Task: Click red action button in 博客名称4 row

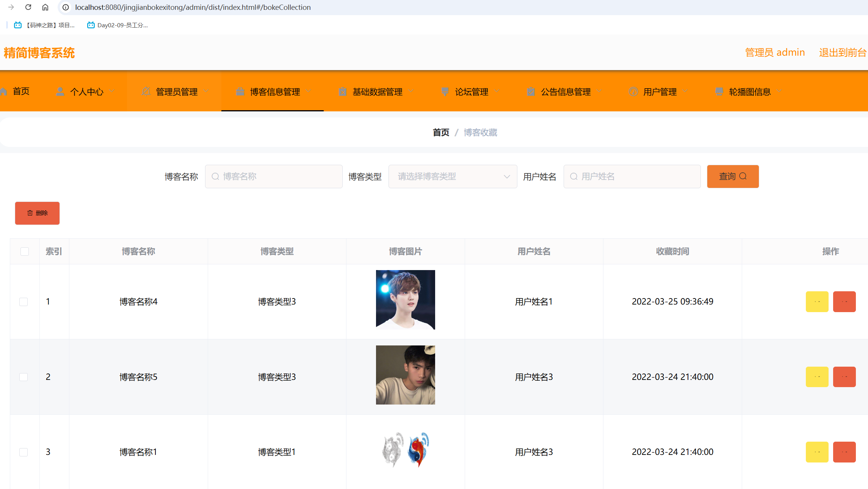Action: 844,302
